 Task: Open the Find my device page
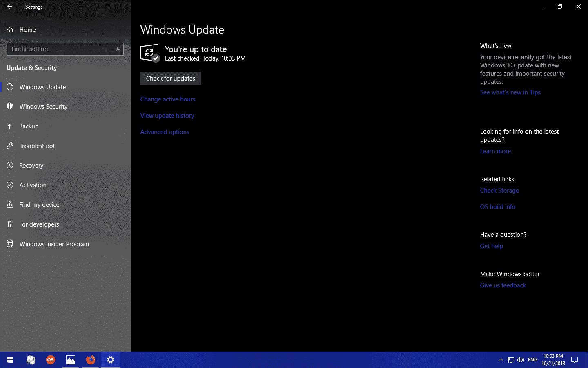coord(65,204)
